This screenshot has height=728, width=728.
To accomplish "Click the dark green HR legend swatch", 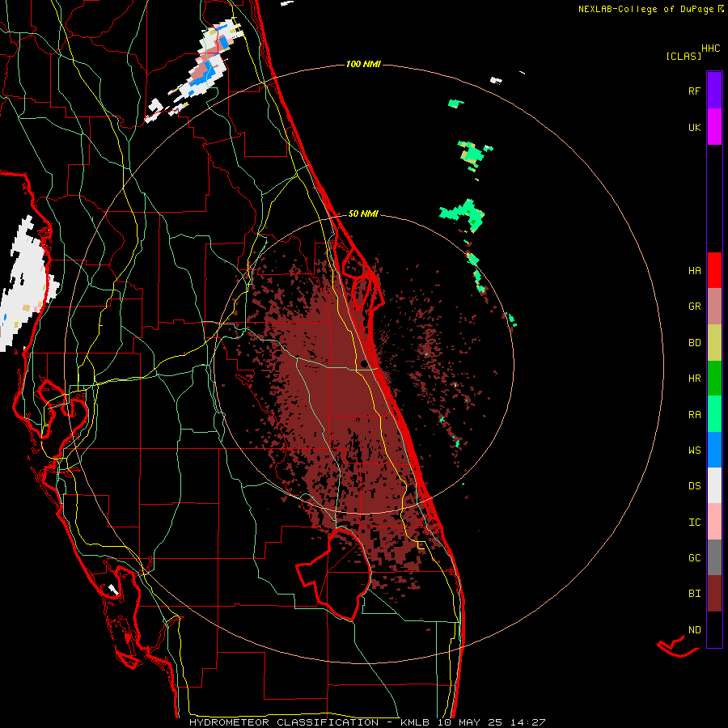I will click(714, 379).
